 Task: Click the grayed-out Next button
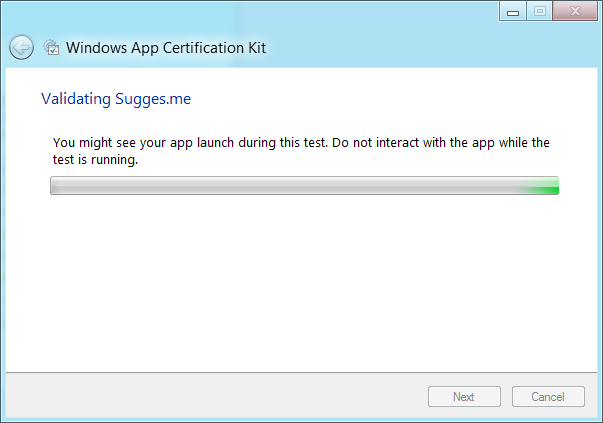[464, 397]
